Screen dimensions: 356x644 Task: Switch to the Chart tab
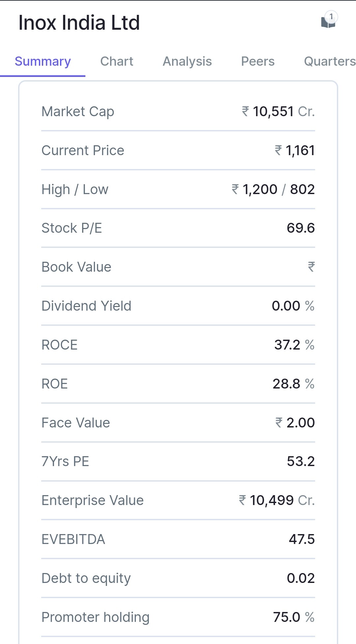click(x=117, y=61)
